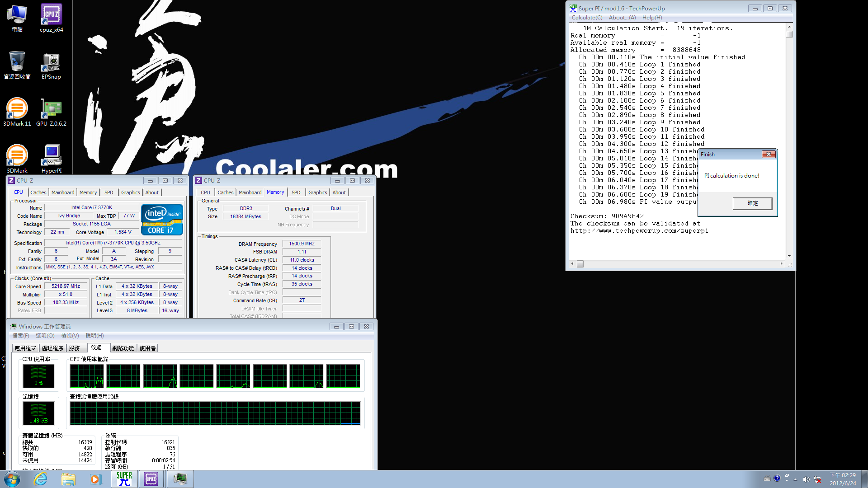The width and height of the screenshot is (868, 488).
Task: Click Core Speed value 5218.97 MHz
Action: pos(66,286)
